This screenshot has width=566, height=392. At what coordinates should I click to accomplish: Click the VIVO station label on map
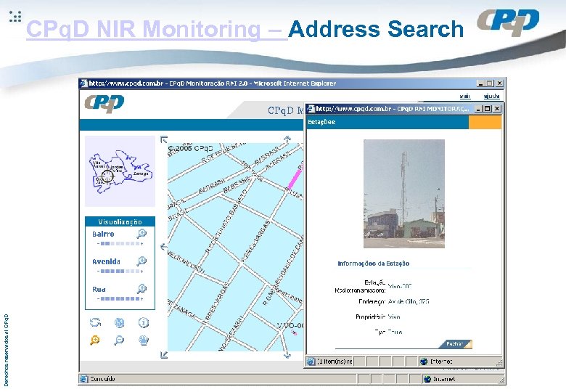tap(290, 326)
